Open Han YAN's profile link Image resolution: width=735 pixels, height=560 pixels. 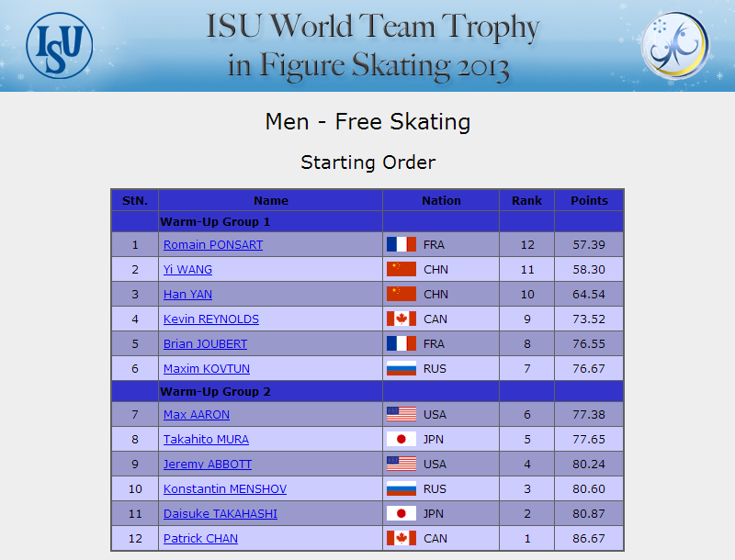[x=187, y=295]
